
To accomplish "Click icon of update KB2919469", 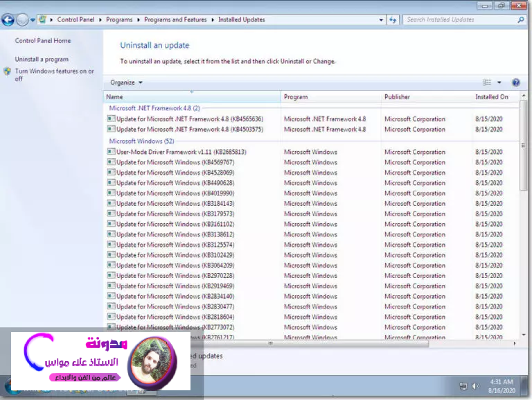I will [111, 286].
